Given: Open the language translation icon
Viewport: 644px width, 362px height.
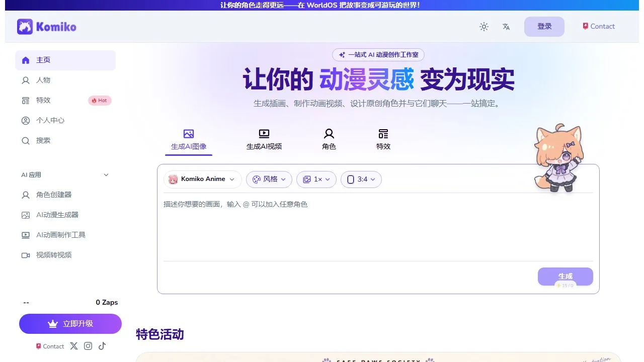Looking at the screenshot, I should point(506,27).
